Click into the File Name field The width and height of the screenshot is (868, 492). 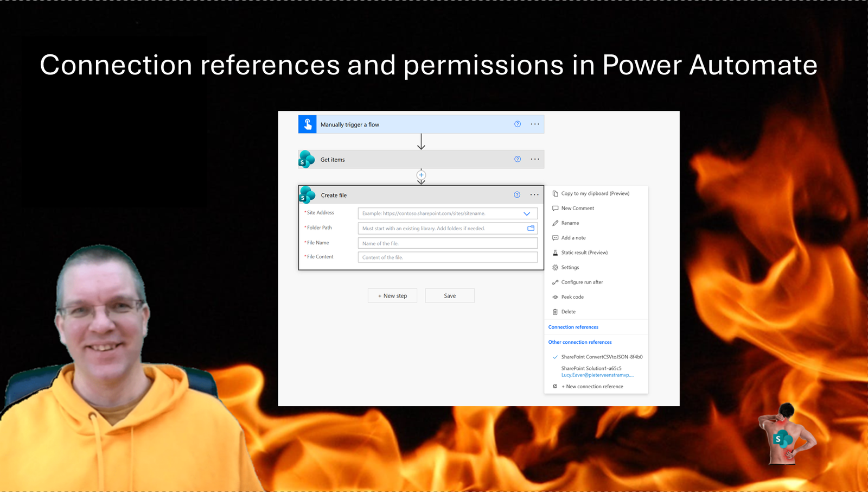coord(448,243)
